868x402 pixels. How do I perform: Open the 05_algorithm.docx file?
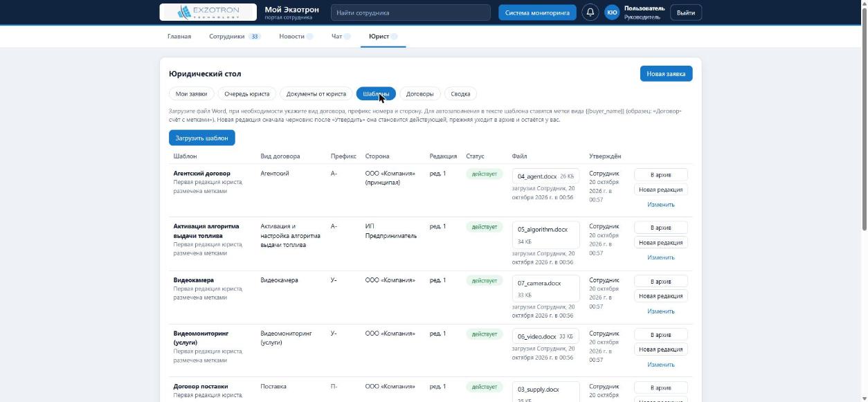546,235
